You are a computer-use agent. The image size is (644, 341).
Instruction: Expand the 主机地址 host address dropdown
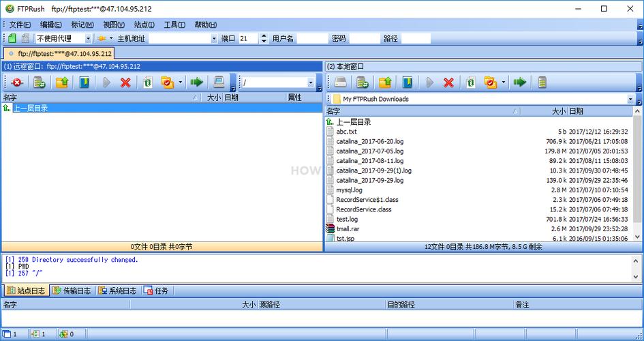click(x=214, y=39)
